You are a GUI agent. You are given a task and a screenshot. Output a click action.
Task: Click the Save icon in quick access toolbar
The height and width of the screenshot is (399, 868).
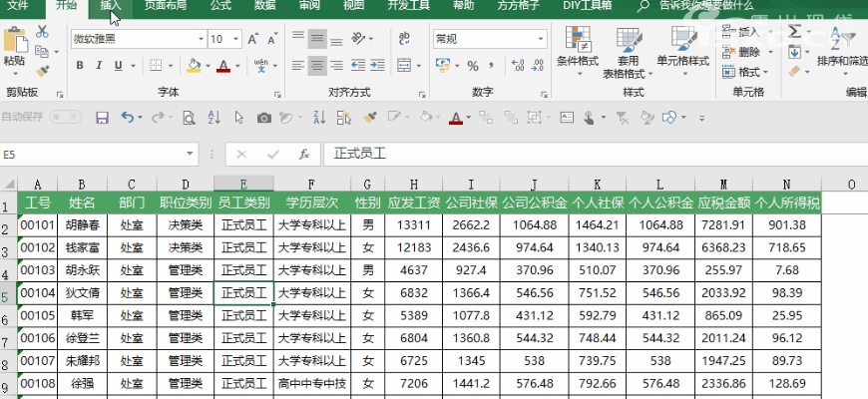(102, 118)
